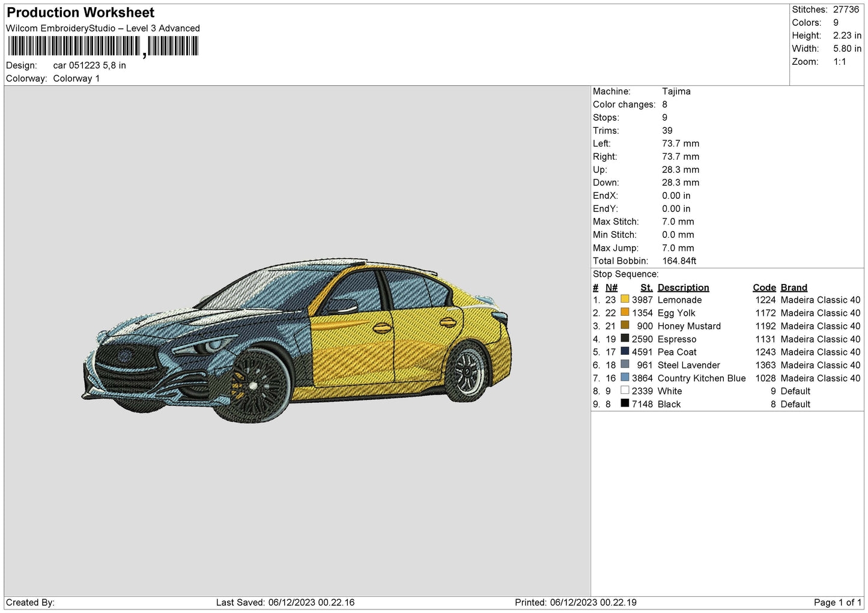This screenshot has height=613, width=868.
Task: Click the Stitches value 27736
Action: [846, 10]
